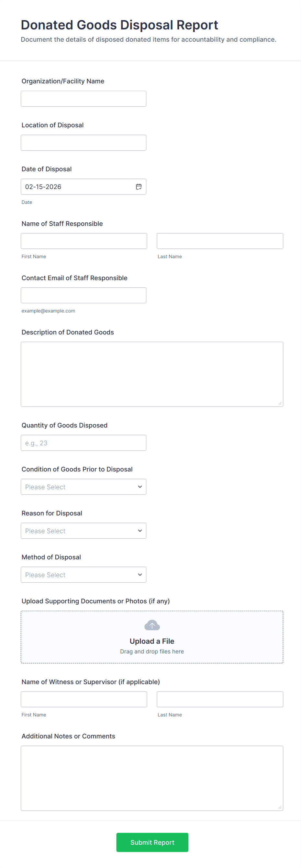Screen dimensions: 301x868
Task: Focus witness or supervisor Last Name field
Action: [x=220, y=699]
